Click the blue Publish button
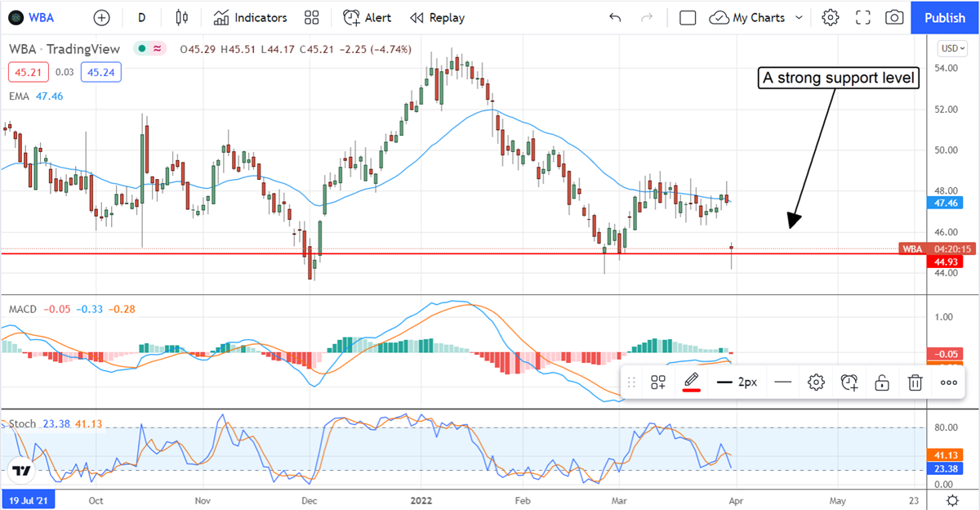 (945, 17)
